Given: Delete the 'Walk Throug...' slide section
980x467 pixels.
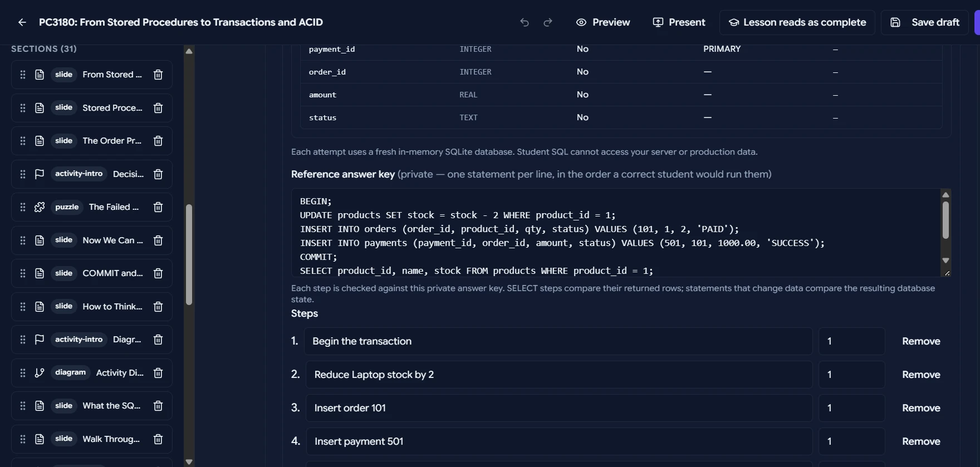Looking at the screenshot, I should (x=158, y=439).
